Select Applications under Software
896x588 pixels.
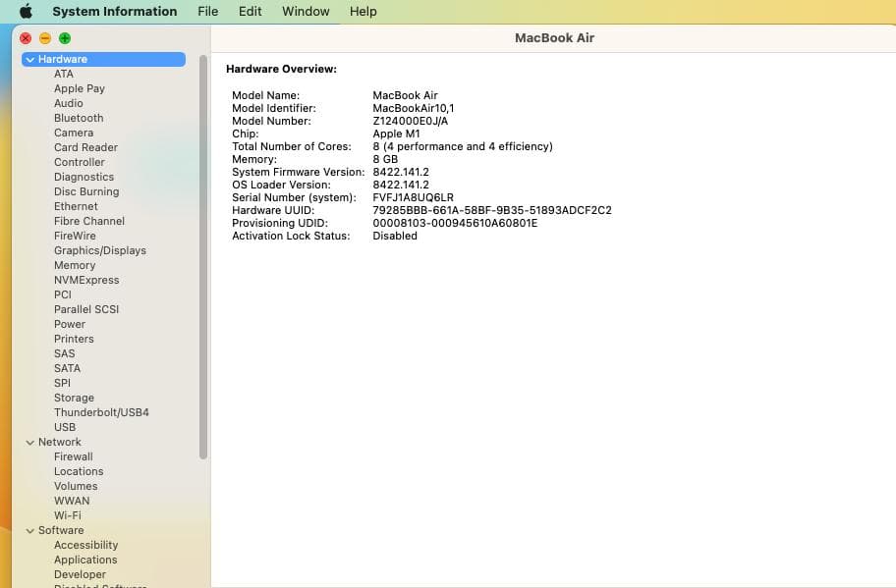[x=85, y=560]
